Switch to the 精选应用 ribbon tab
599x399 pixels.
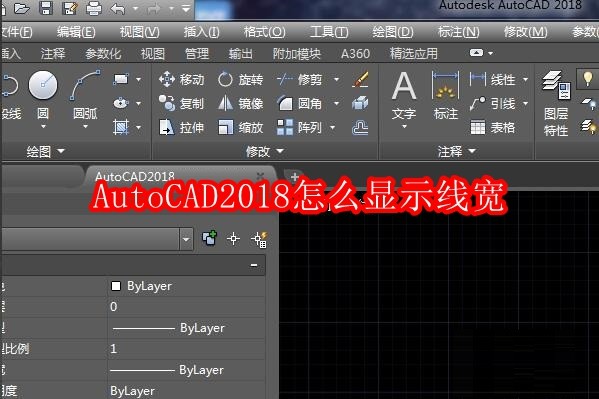414,54
